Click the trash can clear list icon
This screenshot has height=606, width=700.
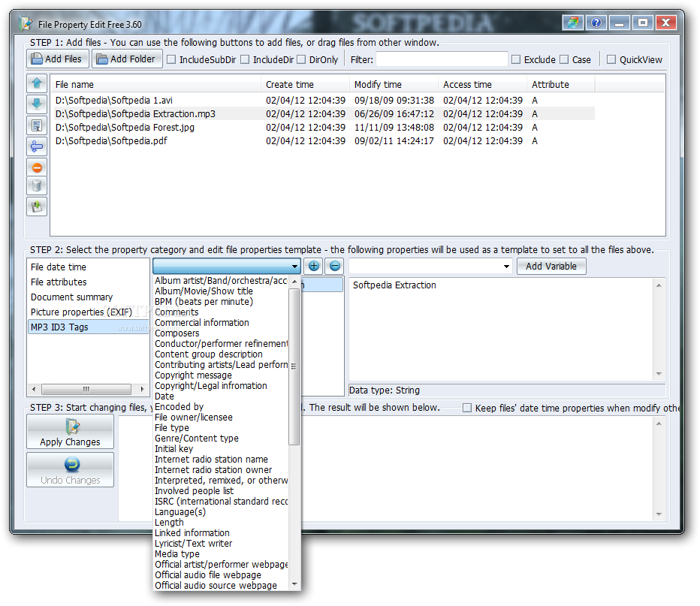37,185
